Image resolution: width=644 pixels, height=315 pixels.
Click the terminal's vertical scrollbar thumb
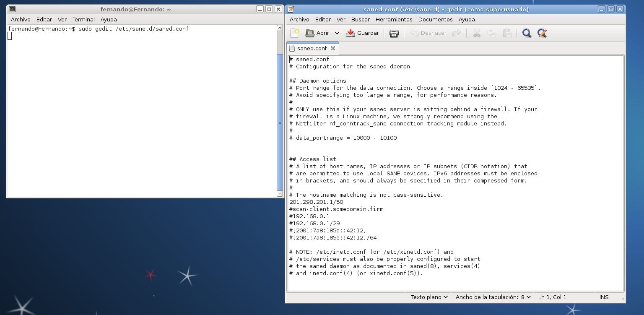(x=280, y=122)
